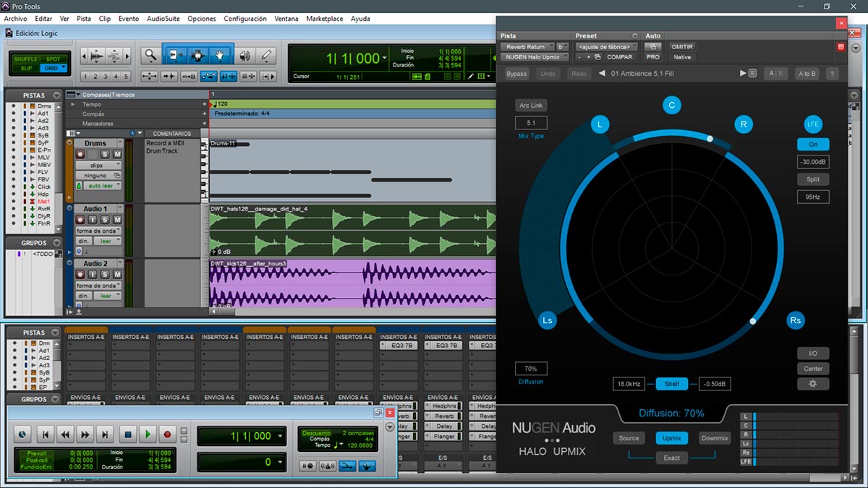
Task: Click the COMPAR. button
Action: (620, 57)
